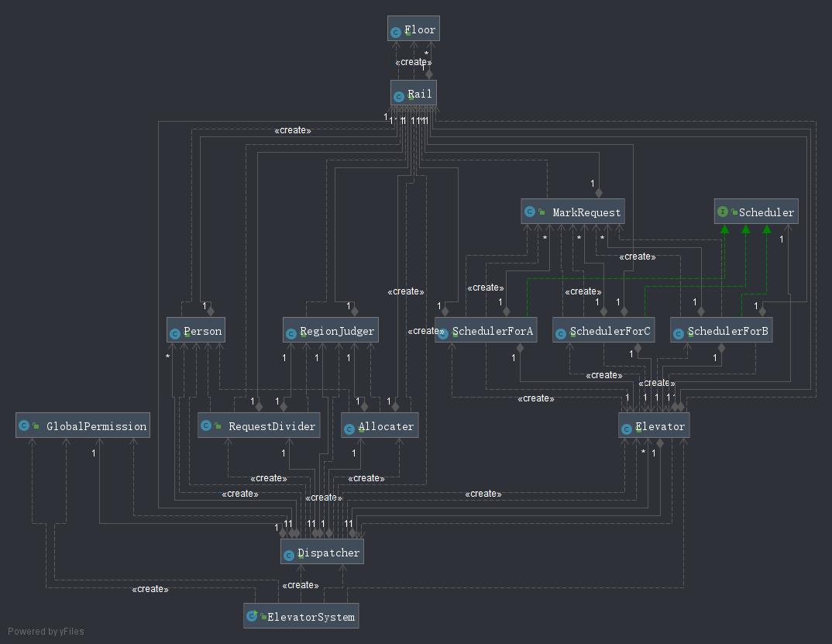Image resolution: width=832 pixels, height=644 pixels.
Task: Select the GlobalPermission class node
Action: pos(83,425)
